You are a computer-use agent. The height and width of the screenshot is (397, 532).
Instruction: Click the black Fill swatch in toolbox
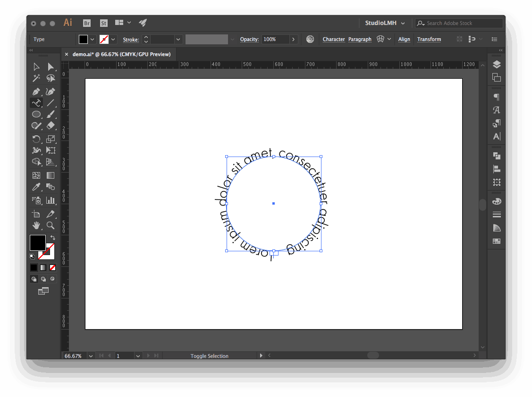coord(37,242)
